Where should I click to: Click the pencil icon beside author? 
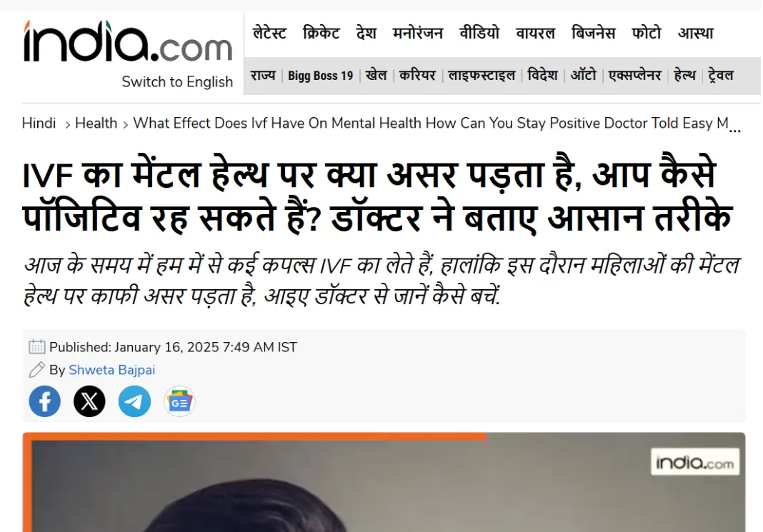click(x=37, y=370)
